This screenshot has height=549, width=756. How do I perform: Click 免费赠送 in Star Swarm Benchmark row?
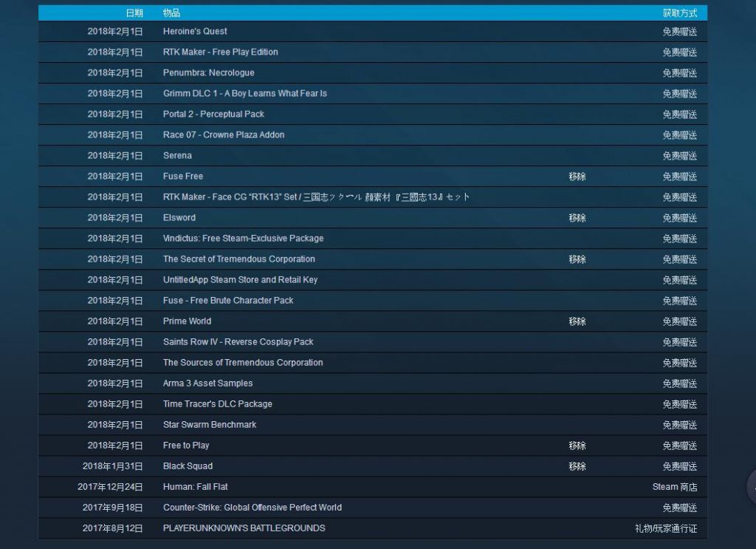coord(680,425)
